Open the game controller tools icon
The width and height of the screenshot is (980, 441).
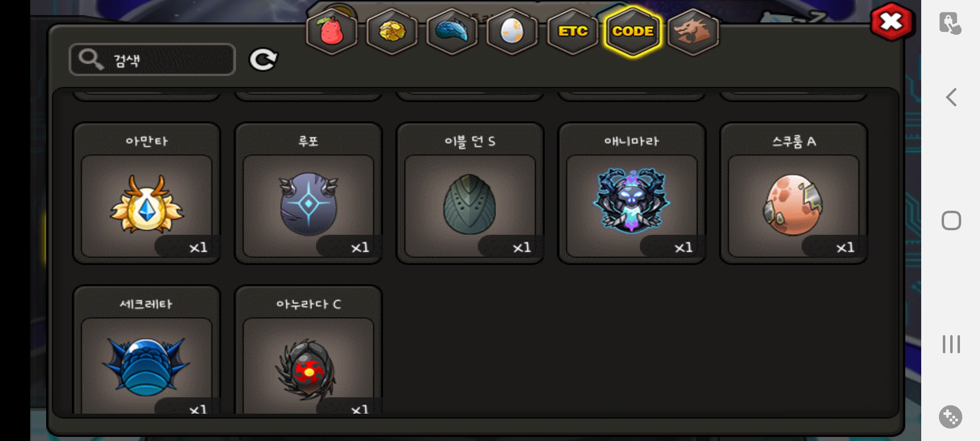pos(951,417)
